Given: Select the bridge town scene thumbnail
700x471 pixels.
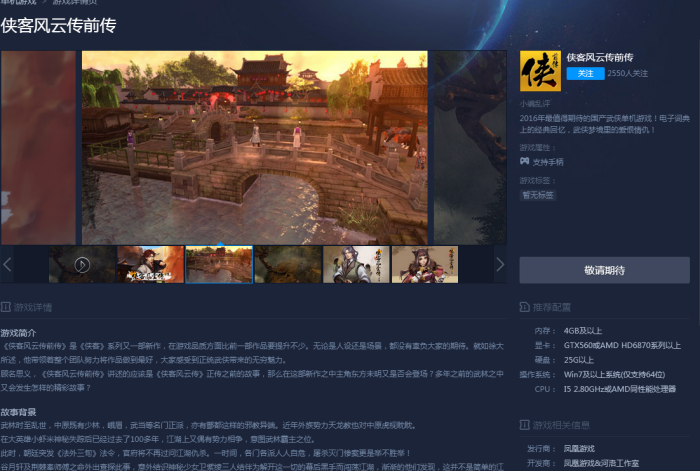Looking at the screenshot, I should point(219,264).
